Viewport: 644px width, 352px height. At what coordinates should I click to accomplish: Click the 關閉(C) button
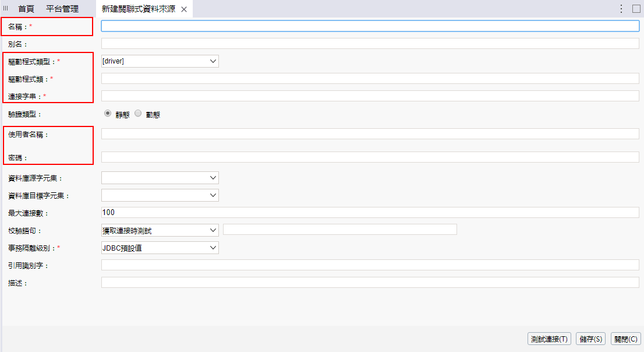coord(625,339)
